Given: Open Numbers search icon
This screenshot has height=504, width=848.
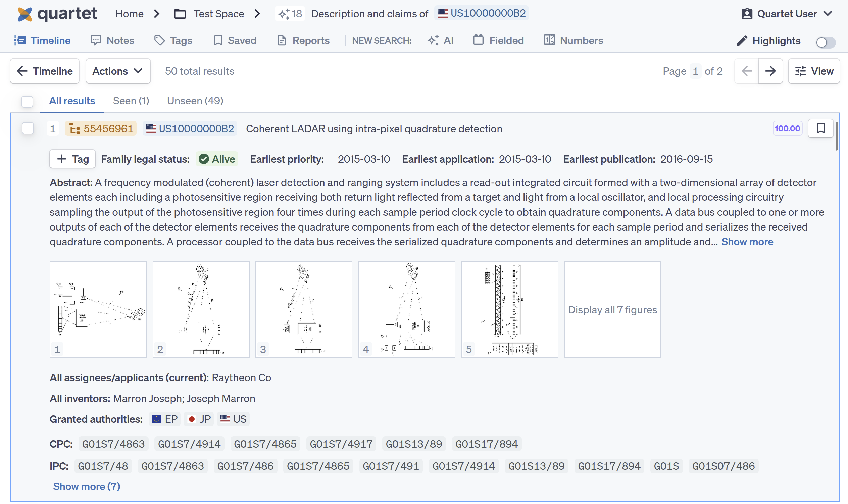Looking at the screenshot, I should (x=549, y=40).
